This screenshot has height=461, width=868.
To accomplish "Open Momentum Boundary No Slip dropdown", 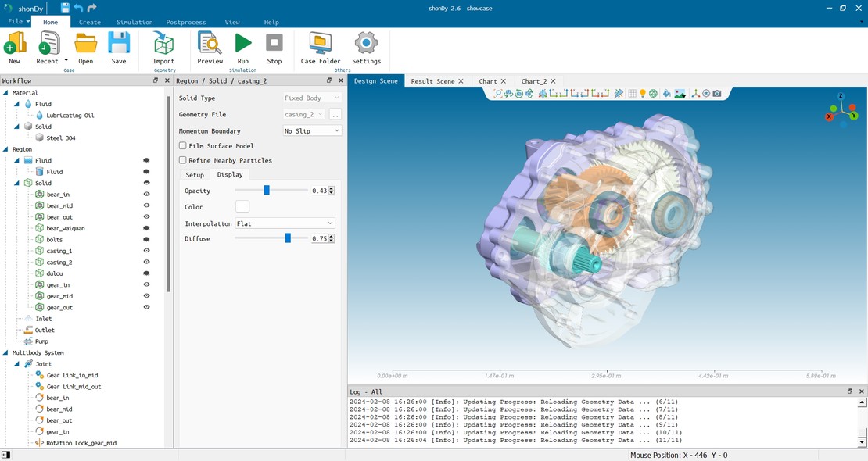I will 312,130.
